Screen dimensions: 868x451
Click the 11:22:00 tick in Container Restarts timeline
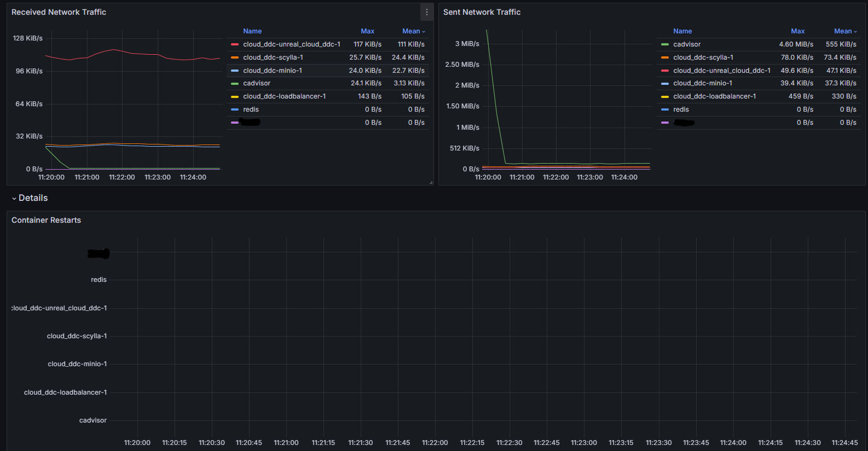coord(435,443)
